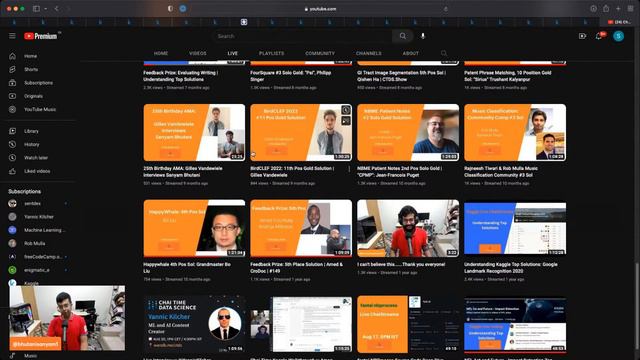Switch to the COMMUNITY channel tab
640x360 pixels.
[x=320, y=53]
